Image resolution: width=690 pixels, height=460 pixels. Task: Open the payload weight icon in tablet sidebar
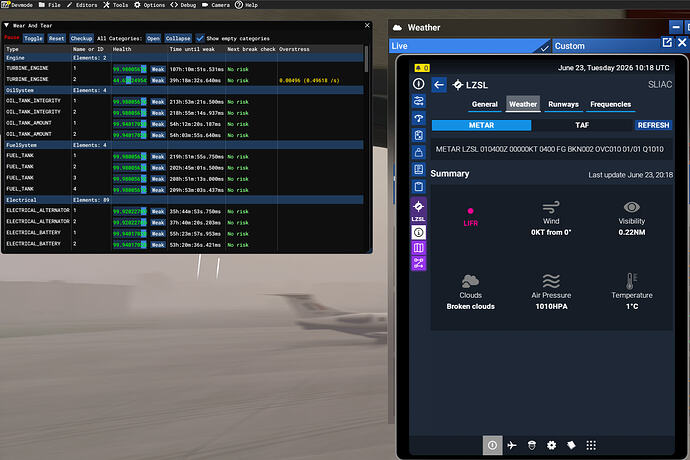tap(418, 152)
